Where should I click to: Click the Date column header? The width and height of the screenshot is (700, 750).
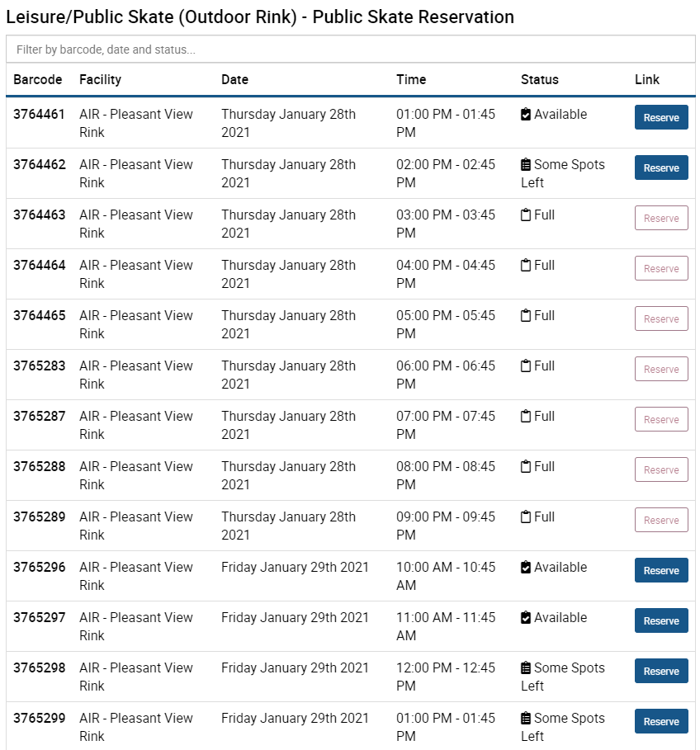coord(234,79)
